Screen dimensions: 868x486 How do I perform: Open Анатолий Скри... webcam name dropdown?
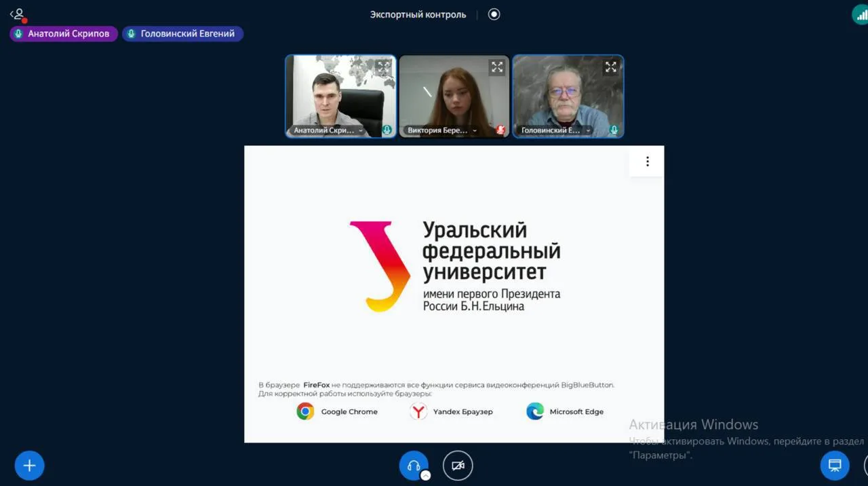point(328,130)
